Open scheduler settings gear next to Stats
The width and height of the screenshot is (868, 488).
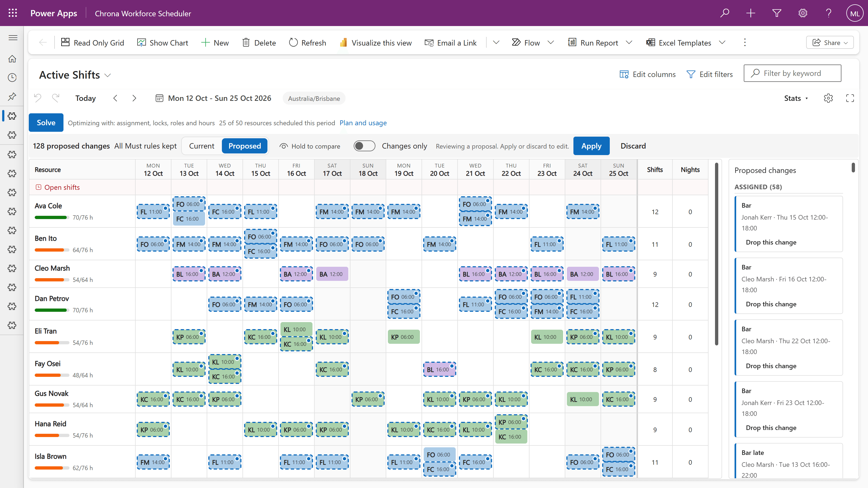(x=828, y=98)
